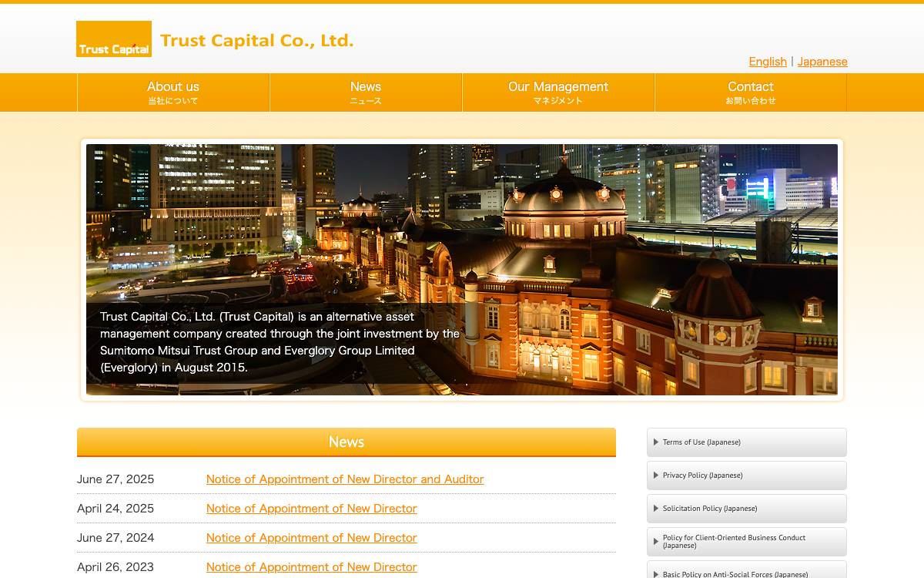
Task: Open Privacy Policy (Japanese)
Action: pos(747,476)
